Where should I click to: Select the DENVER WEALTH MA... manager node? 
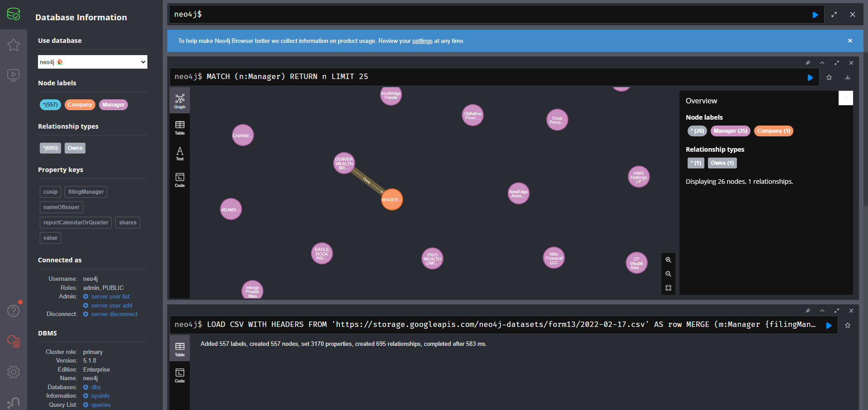[x=344, y=163]
